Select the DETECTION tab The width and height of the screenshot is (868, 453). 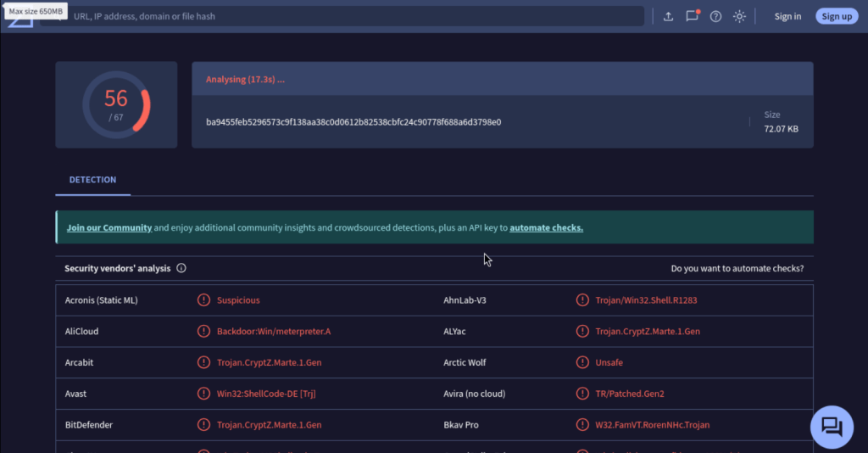point(92,180)
